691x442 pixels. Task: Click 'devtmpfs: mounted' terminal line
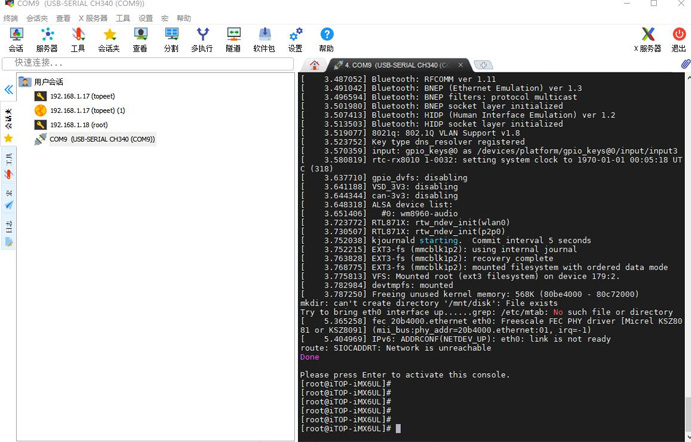[x=376, y=285]
